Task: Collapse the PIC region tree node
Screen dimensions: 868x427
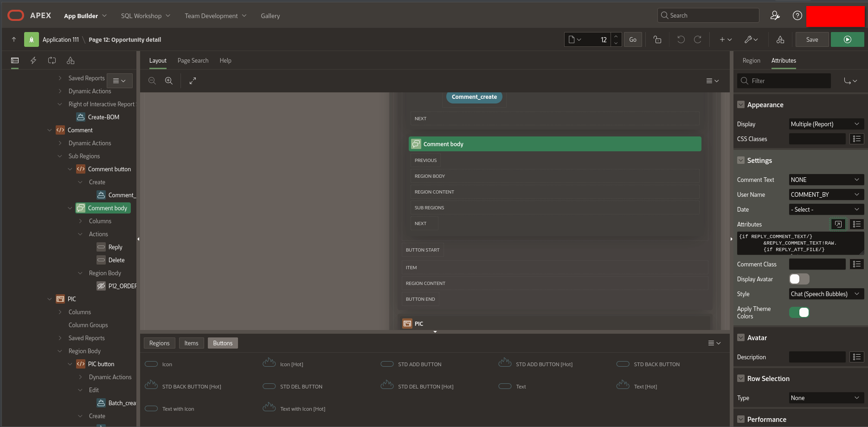Action: click(x=50, y=299)
